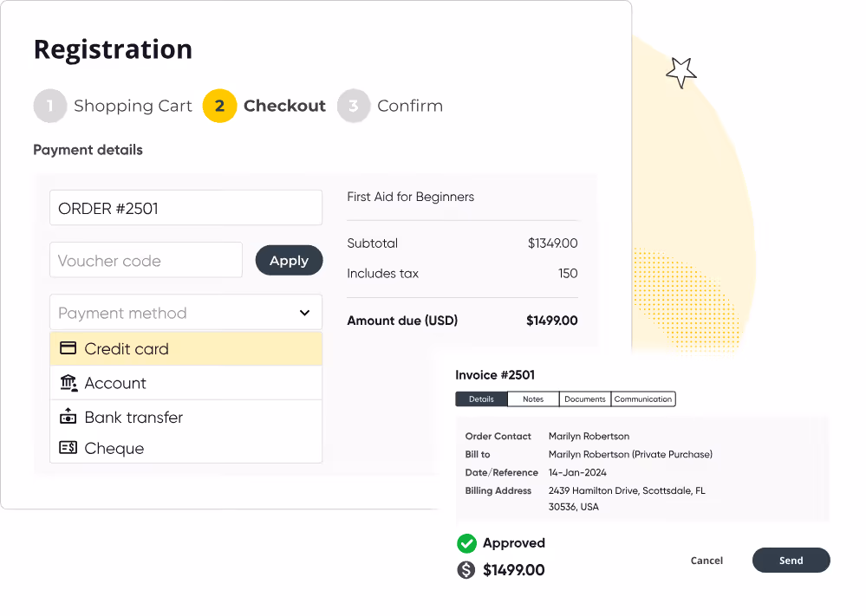Open the Communication tab on the invoice

[x=642, y=399]
